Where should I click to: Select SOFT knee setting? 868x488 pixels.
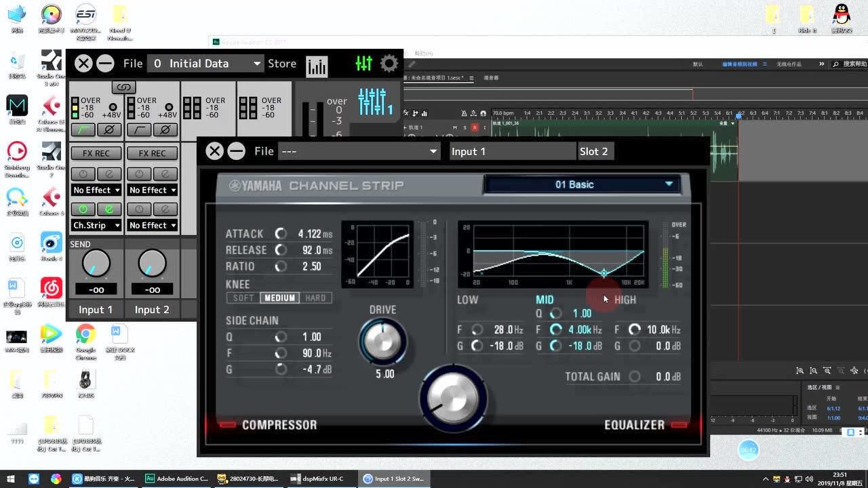[x=243, y=298]
